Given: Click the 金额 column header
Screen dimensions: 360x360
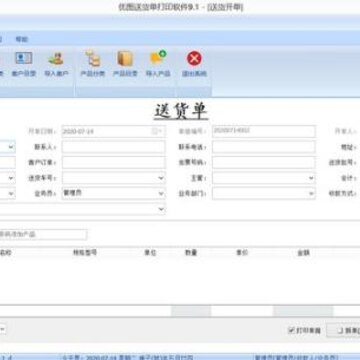Looking at the screenshot, I should pos(303,252).
